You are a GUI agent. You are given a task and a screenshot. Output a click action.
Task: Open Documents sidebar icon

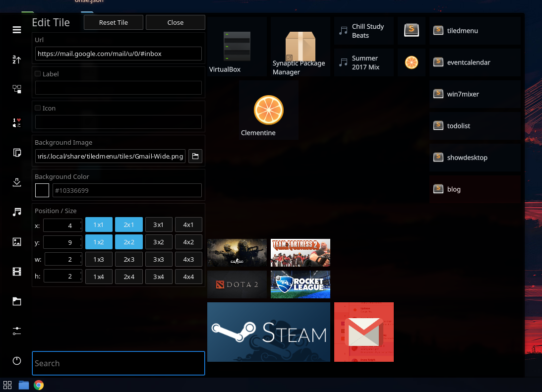click(16, 152)
